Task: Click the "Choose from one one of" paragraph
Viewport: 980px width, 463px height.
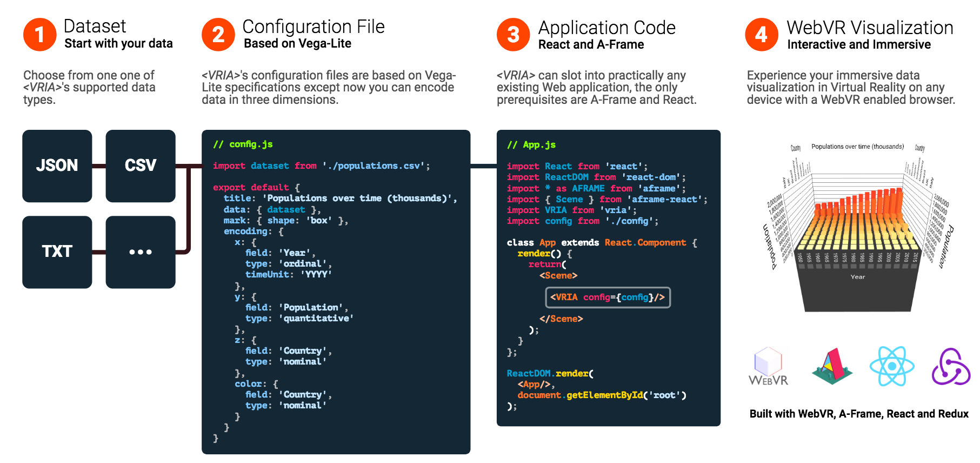Action: coord(89,87)
